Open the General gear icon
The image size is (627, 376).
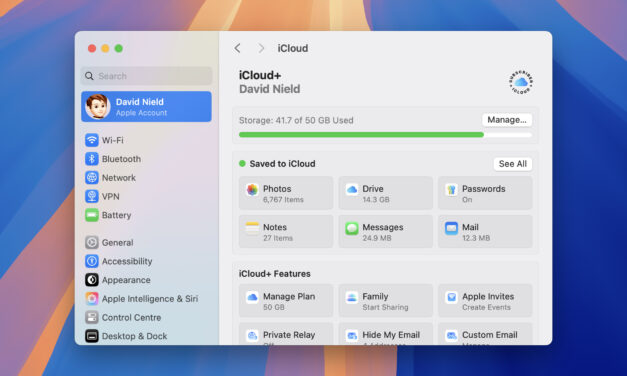pos(92,242)
